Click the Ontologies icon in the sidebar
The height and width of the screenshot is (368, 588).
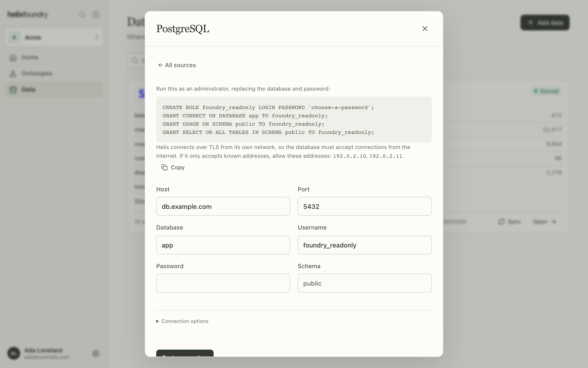pyautogui.click(x=13, y=74)
